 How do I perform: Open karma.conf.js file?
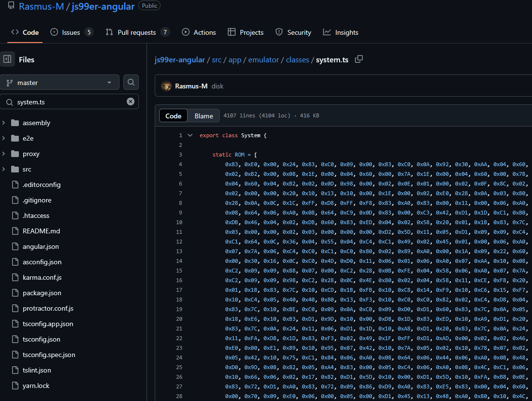[x=42, y=278]
